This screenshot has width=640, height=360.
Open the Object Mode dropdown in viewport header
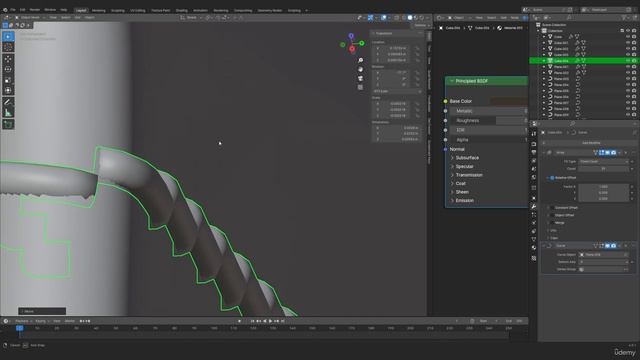[30, 18]
